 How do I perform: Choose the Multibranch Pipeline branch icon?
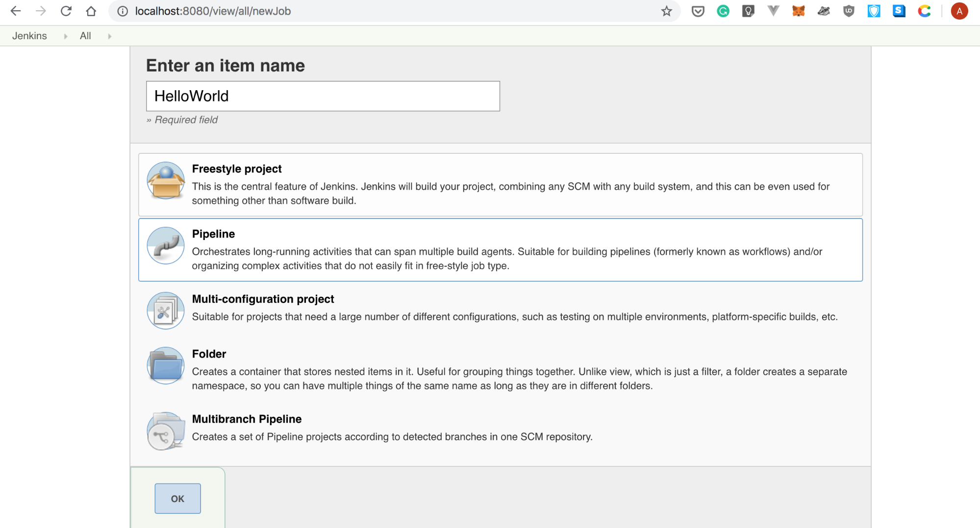[x=166, y=431]
